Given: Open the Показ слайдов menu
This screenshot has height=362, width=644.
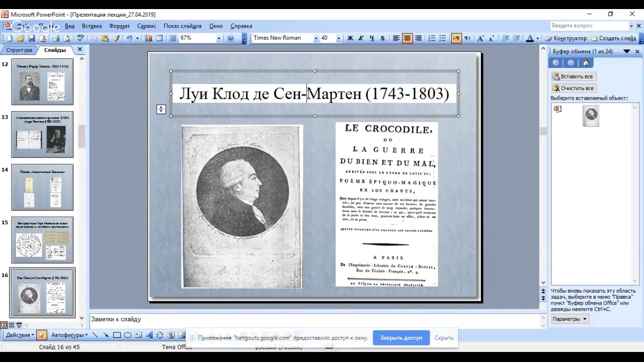Looking at the screenshot, I should (x=182, y=26).
